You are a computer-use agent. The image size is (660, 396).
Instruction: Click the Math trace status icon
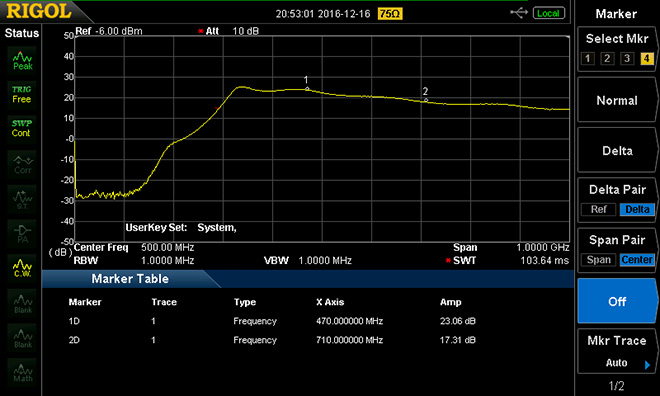[22, 372]
